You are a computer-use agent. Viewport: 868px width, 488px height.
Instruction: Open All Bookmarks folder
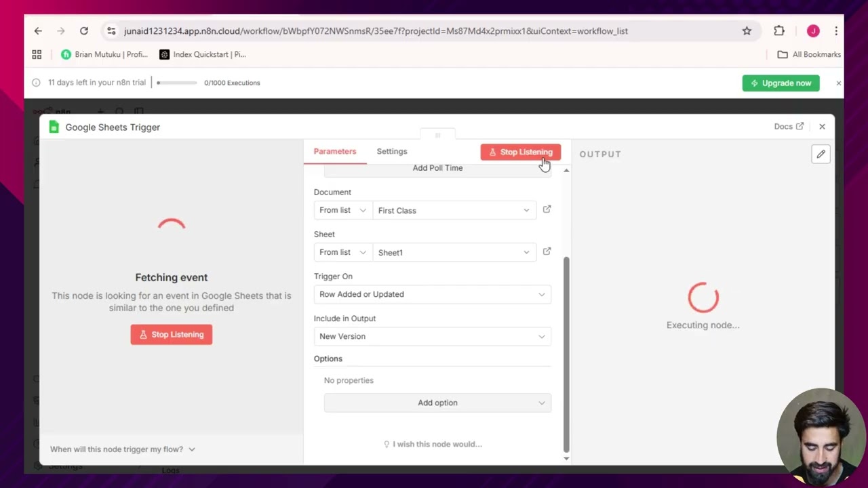809,54
